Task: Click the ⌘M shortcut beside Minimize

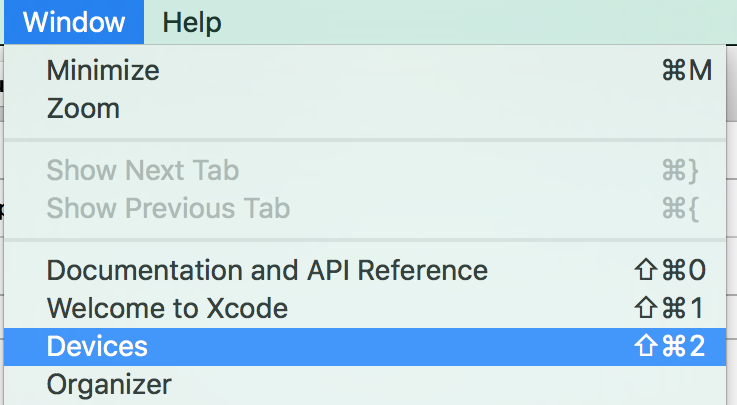Action: tap(686, 71)
